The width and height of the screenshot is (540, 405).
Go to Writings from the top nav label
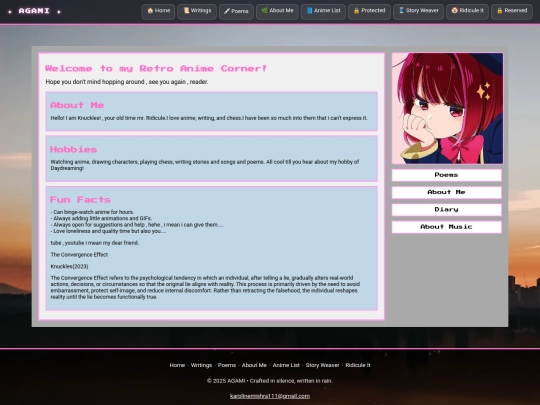click(x=201, y=11)
